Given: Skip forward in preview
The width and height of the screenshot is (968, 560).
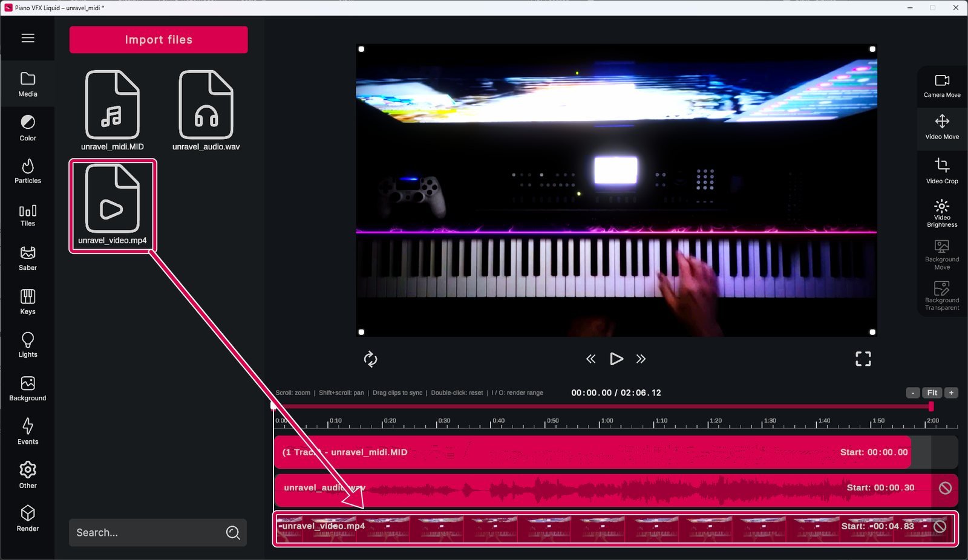Looking at the screenshot, I should point(641,359).
